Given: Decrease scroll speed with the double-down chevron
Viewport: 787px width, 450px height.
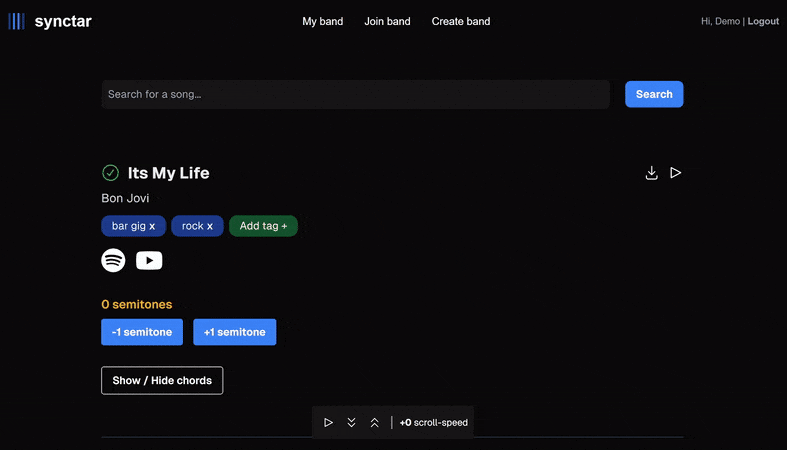Looking at the screenshot, I should 351,423.
